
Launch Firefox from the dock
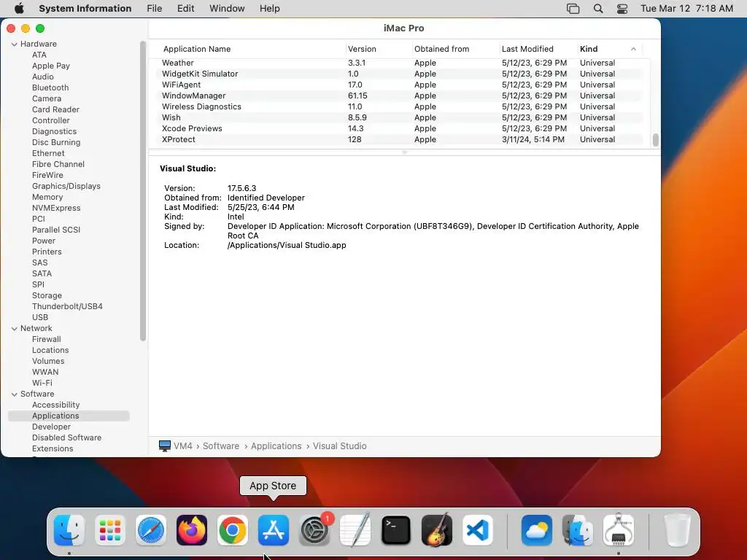click(192, 530)
